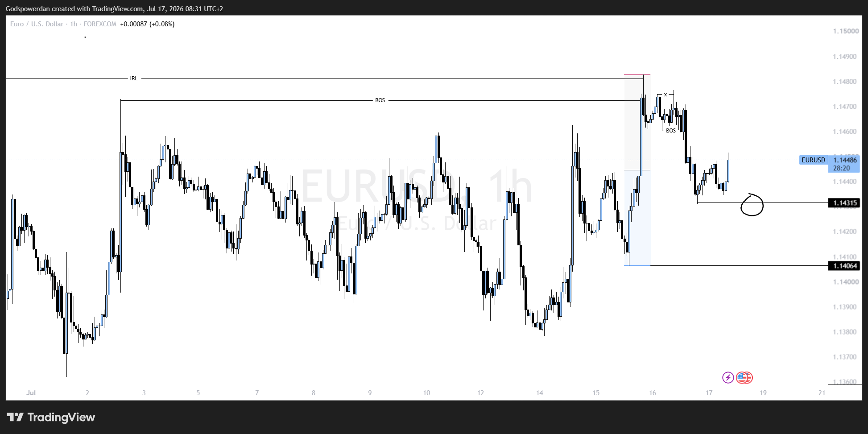This screenshot has width=868, height=434.
Task: Click the 1.15000 price scale label
Action: coord(846,31)
